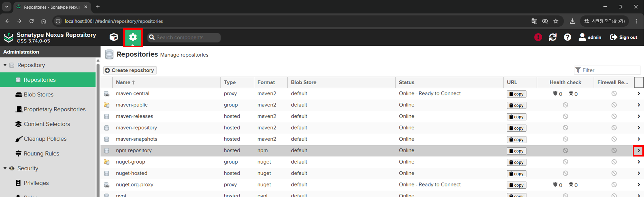
Task: Click nuget-group folder icon
Action: point(107,162)
